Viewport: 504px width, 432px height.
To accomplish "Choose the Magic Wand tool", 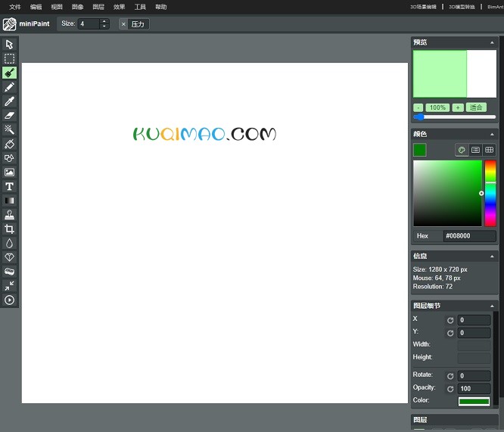I will pos(9,129).
